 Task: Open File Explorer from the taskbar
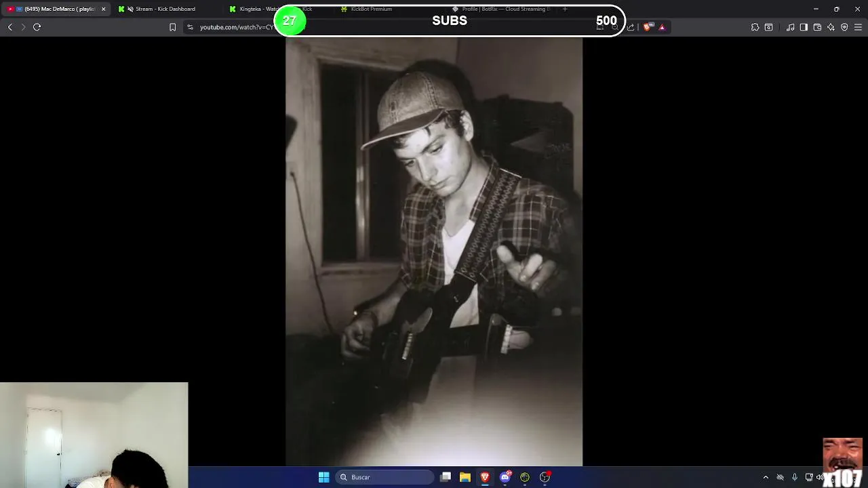465,477
